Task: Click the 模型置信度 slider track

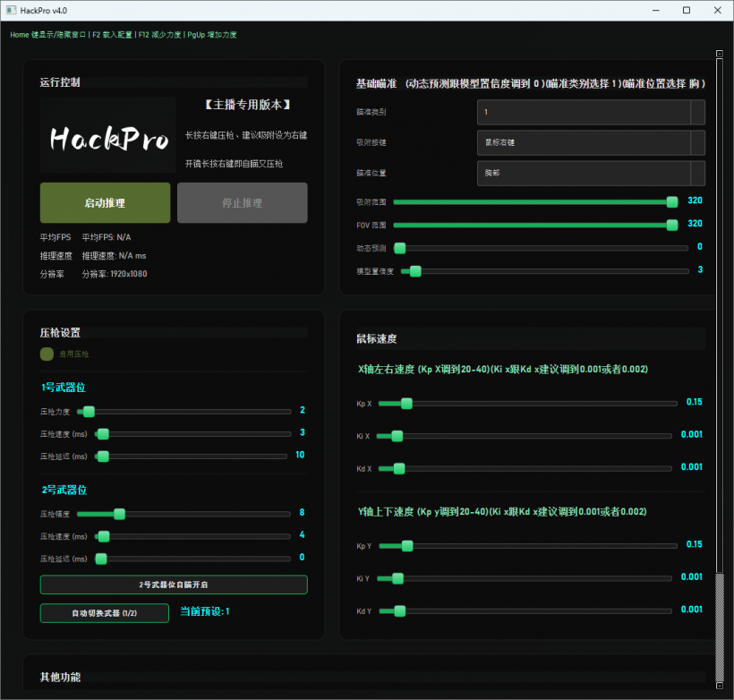Action: [546, 270]
